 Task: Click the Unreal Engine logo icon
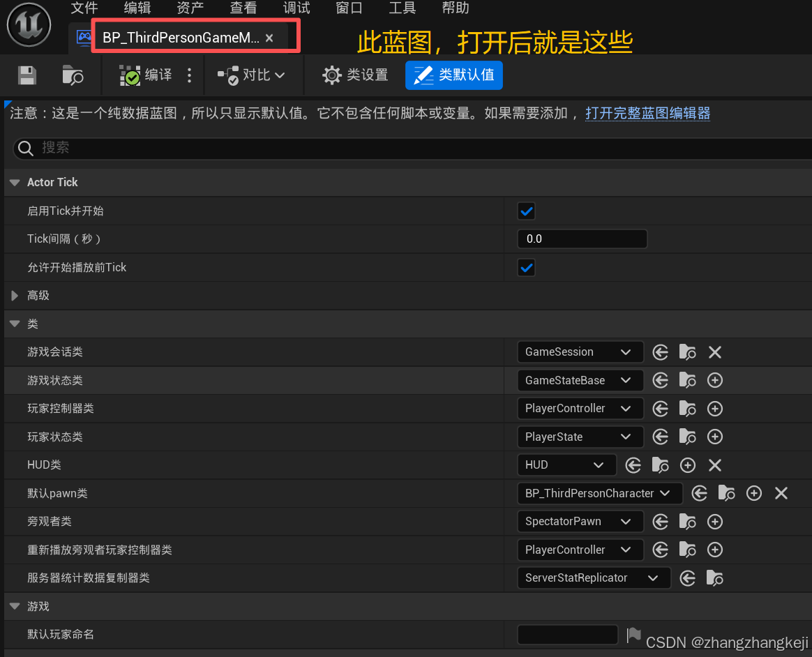[x=29, y=24]
